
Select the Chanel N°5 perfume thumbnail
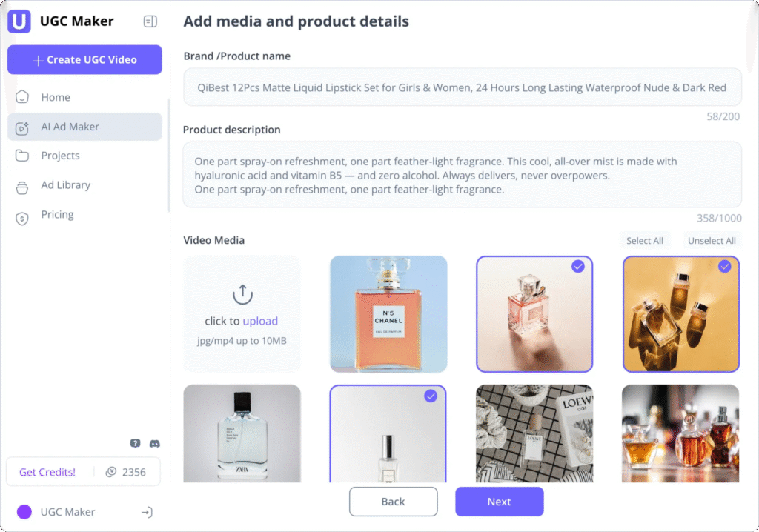(x=388, y=314)
